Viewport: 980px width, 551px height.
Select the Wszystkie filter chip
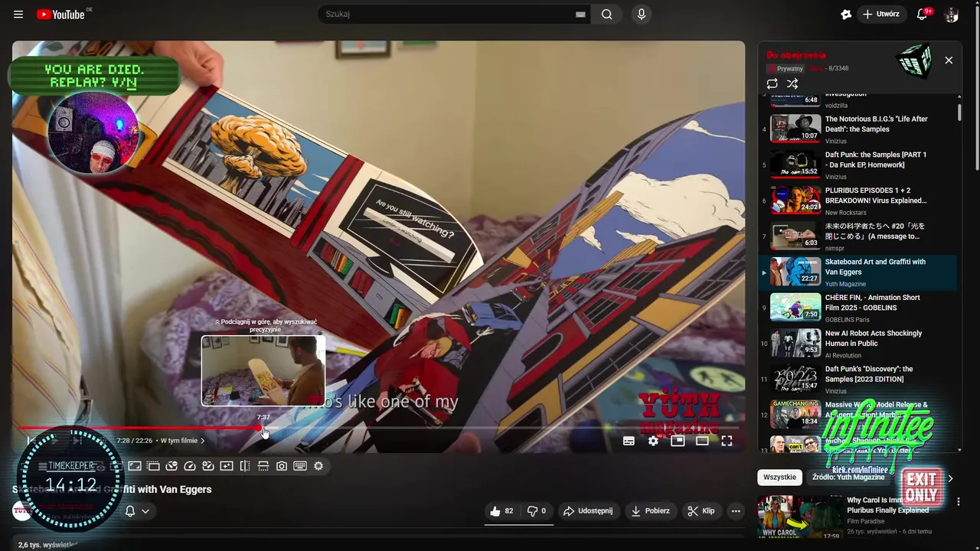[779, 478]
